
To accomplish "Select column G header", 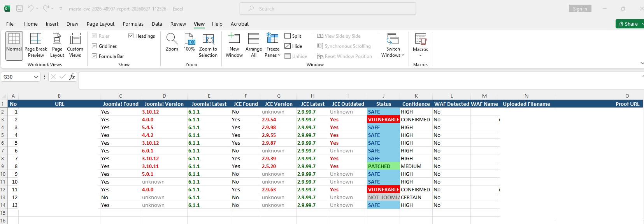I will click(279, 96).
